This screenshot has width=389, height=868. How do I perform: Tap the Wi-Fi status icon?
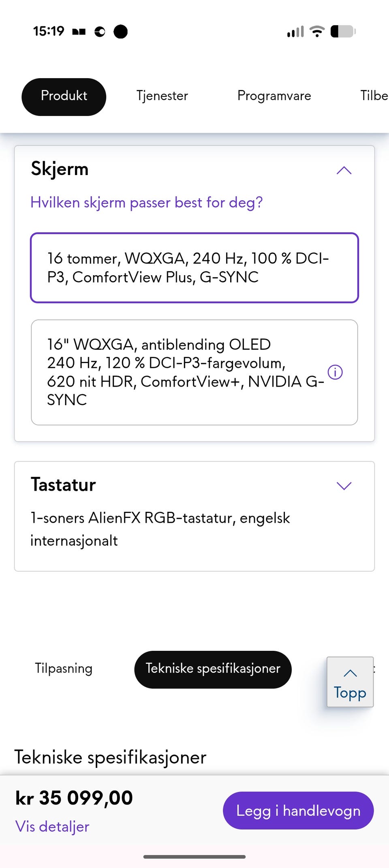pos(317,31)
